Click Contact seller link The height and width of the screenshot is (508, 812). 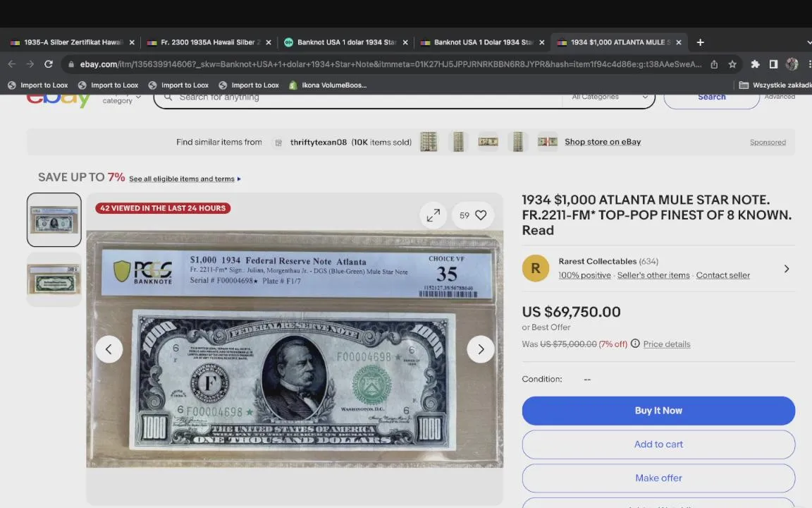723,275
